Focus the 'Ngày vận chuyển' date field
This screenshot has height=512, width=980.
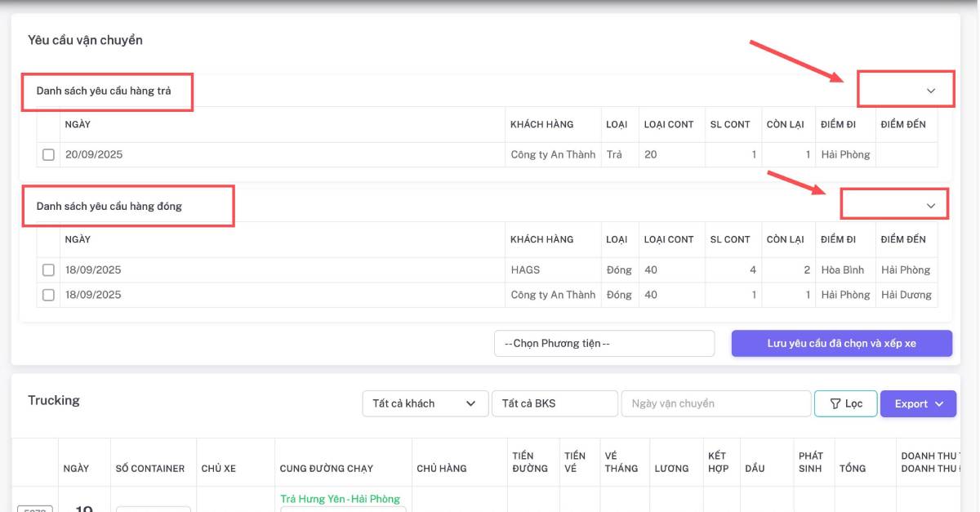pyautogui.click(x=715, y=403)
